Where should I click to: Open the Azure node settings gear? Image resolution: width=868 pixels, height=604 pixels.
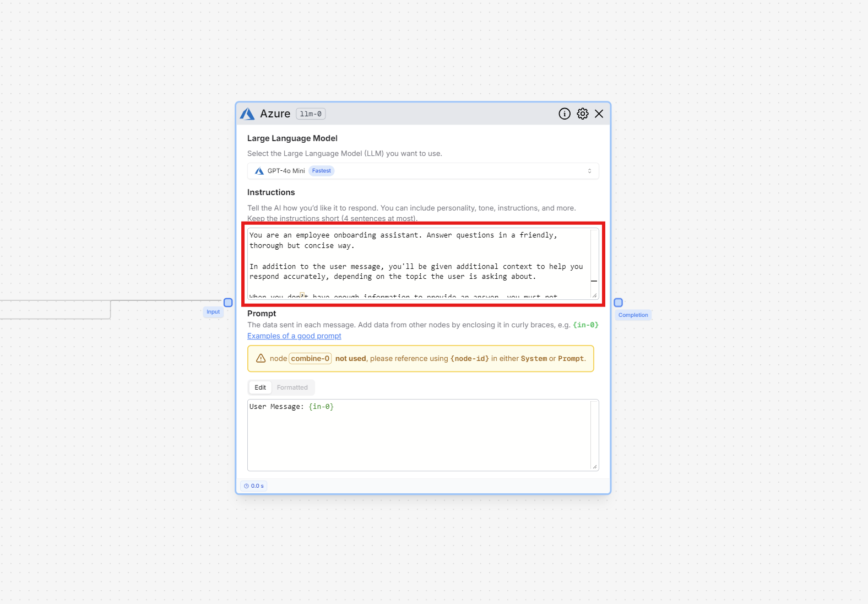[583, 114]
